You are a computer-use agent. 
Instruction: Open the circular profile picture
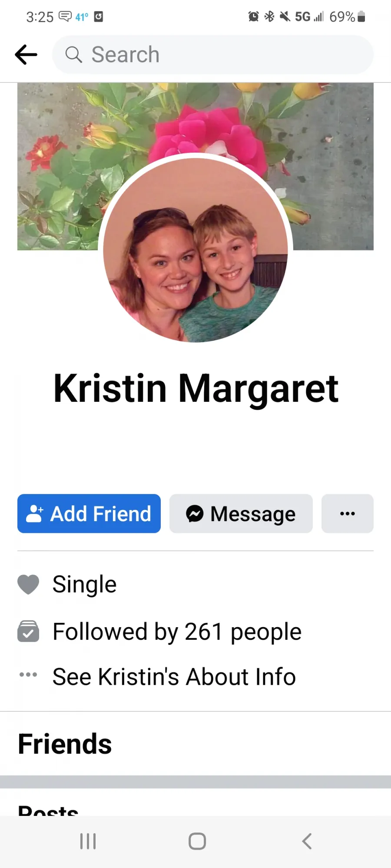[195, 248]
